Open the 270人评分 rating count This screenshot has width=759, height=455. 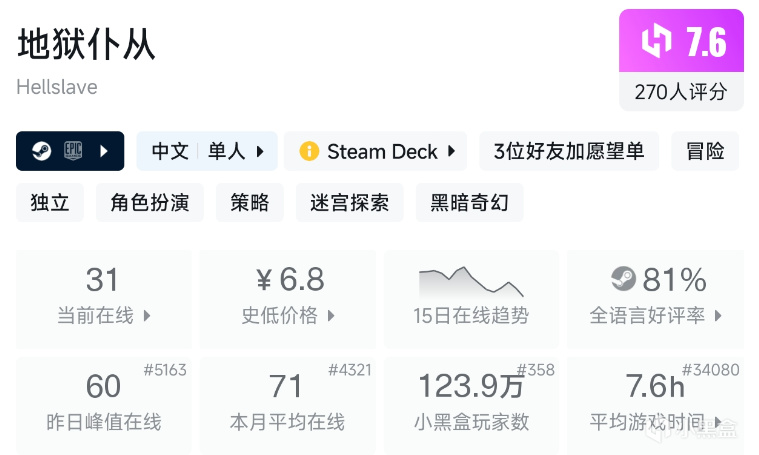coord(681,91)
